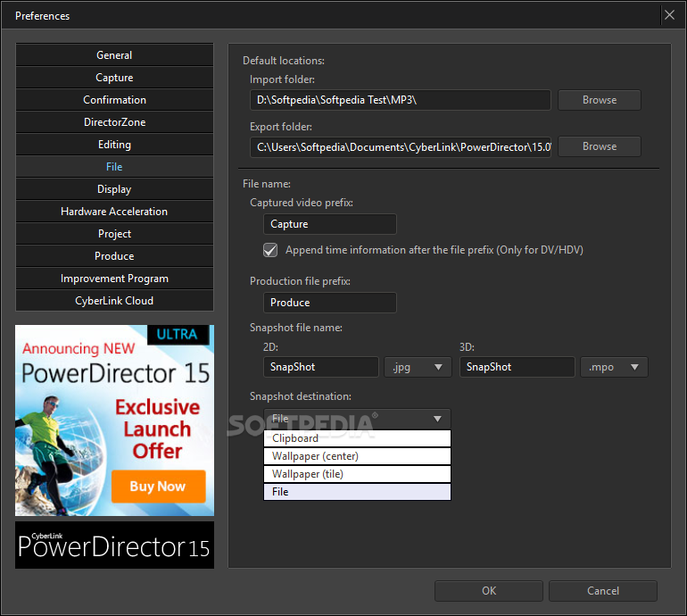The width and height of the screenshot is (687, 616).
Task: Switch to the Capture preferences tab
Action: 114,78
